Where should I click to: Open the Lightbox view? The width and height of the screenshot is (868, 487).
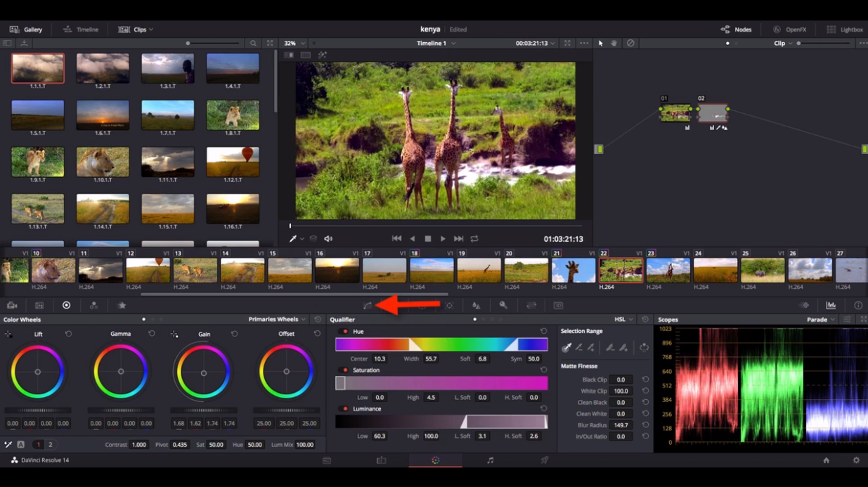(845, 30)
